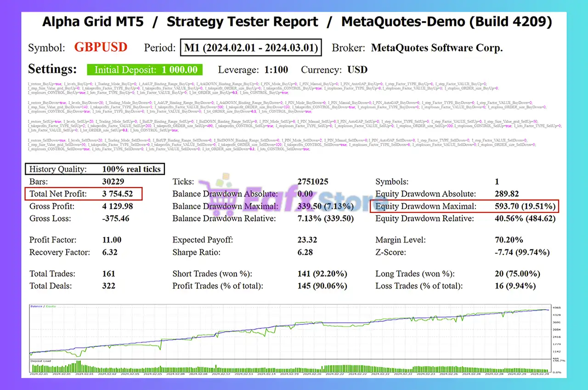
Task: Click the Equity Drawdown Maximal value
Action: pyautogui.click(x=525, y=206)
